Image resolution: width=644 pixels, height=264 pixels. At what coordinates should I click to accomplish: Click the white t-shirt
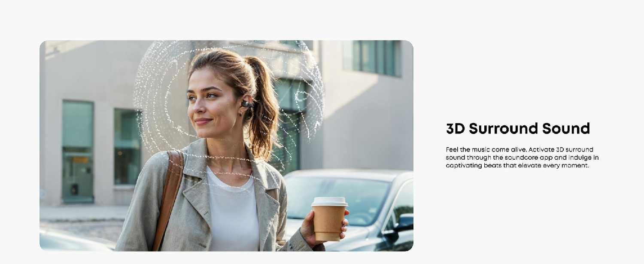[x=232, y=210]
